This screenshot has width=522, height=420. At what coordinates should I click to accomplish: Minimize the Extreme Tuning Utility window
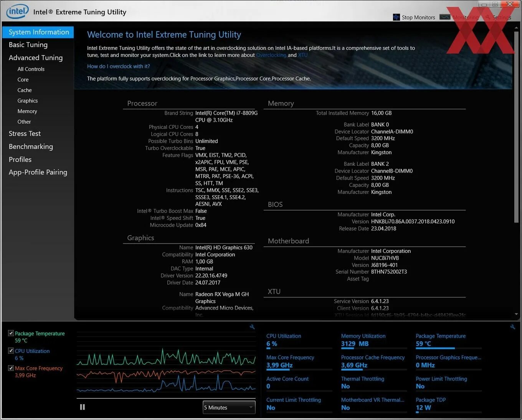coord(484,4)
